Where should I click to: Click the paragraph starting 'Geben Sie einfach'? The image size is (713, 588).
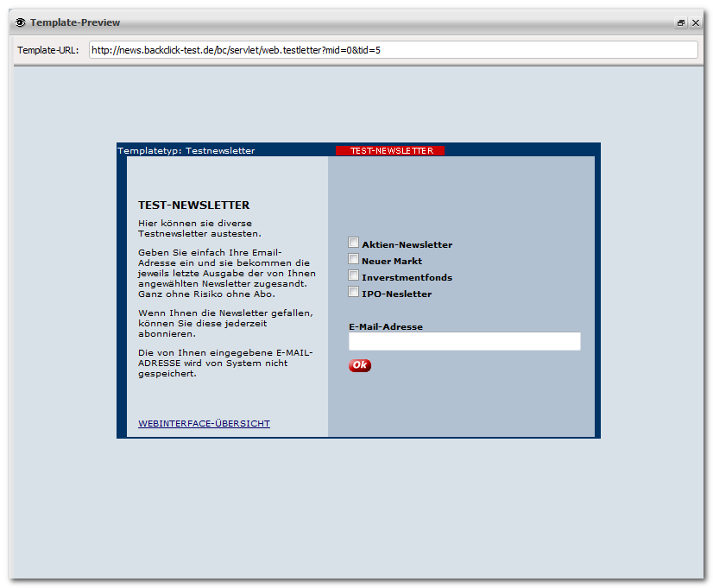(227, 273)
